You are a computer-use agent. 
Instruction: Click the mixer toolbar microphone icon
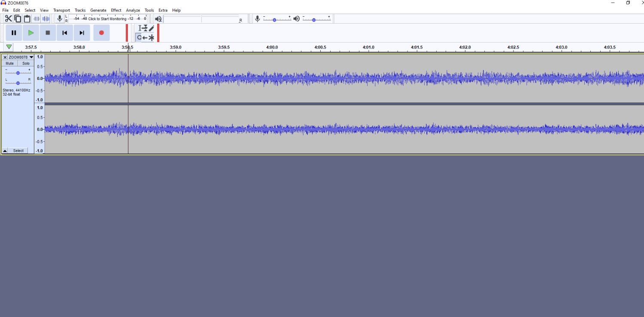[257, 18]
